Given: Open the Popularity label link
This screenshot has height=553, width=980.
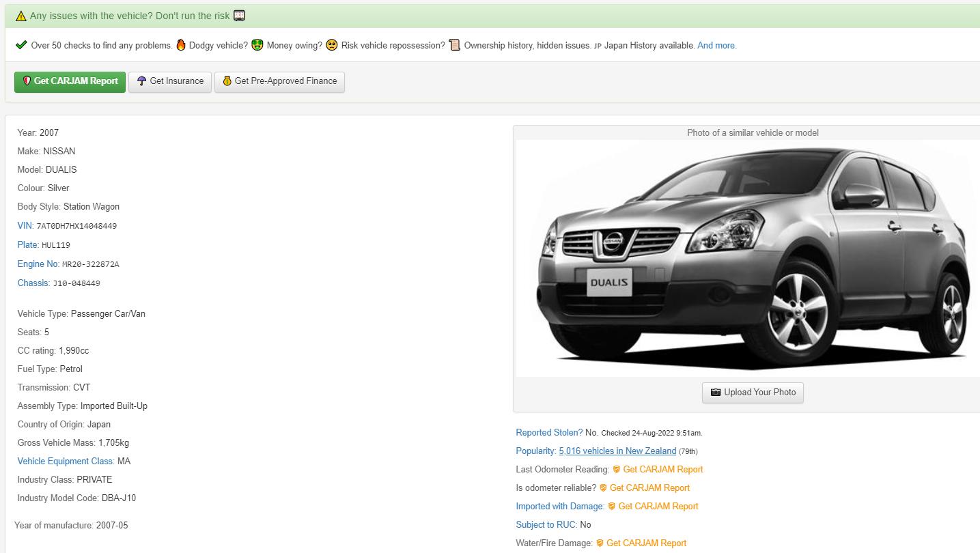Looking at the screenshot, I should coord(536,451).
